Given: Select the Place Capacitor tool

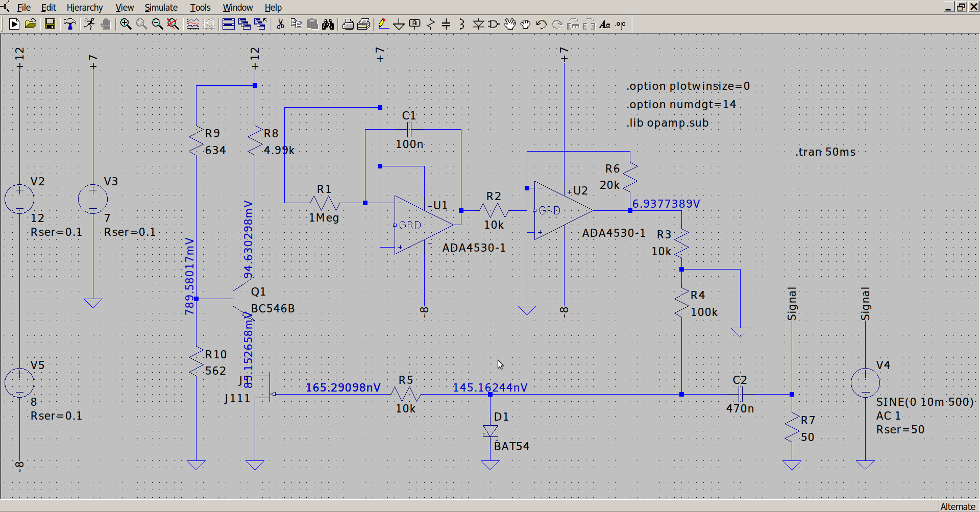Looking at the screenshot, I should 446,24.
